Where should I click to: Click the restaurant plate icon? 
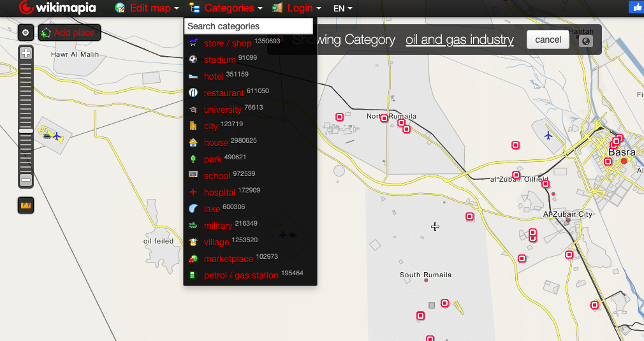pyautogui.click(x=193, y=92)
